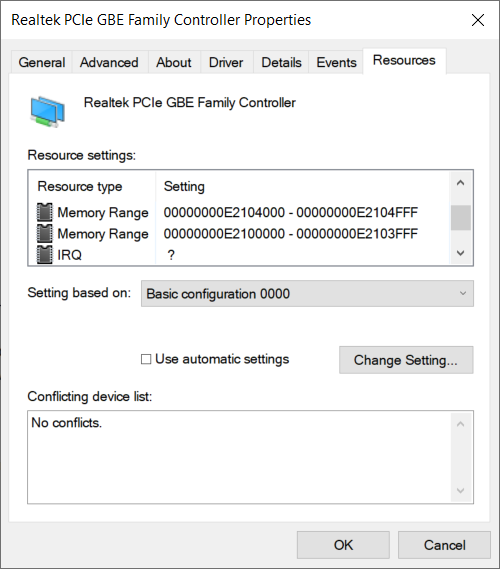Enable Use automatic settings checkbox

(146, 359)
